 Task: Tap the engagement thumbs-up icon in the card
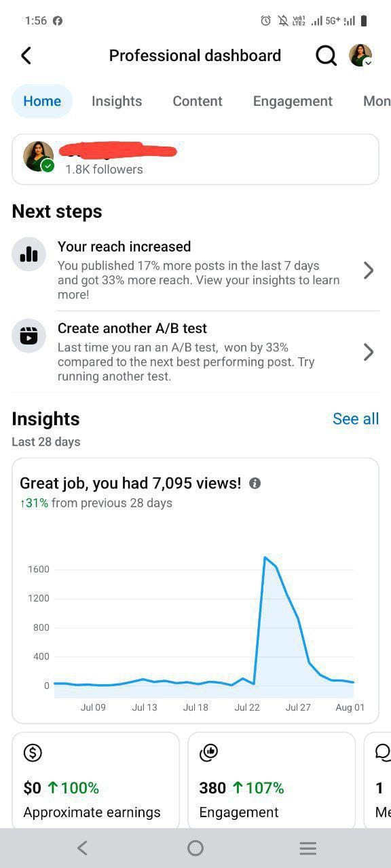coord(208,753)
